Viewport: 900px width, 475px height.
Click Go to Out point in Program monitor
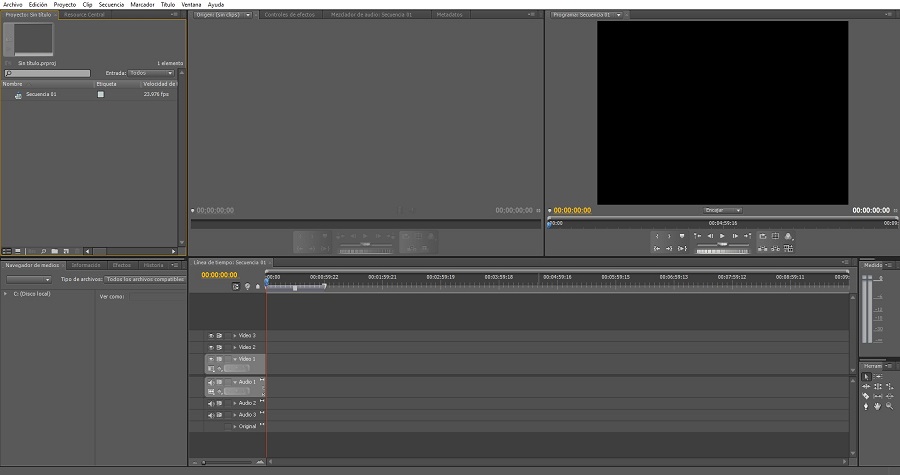point(669,248)
